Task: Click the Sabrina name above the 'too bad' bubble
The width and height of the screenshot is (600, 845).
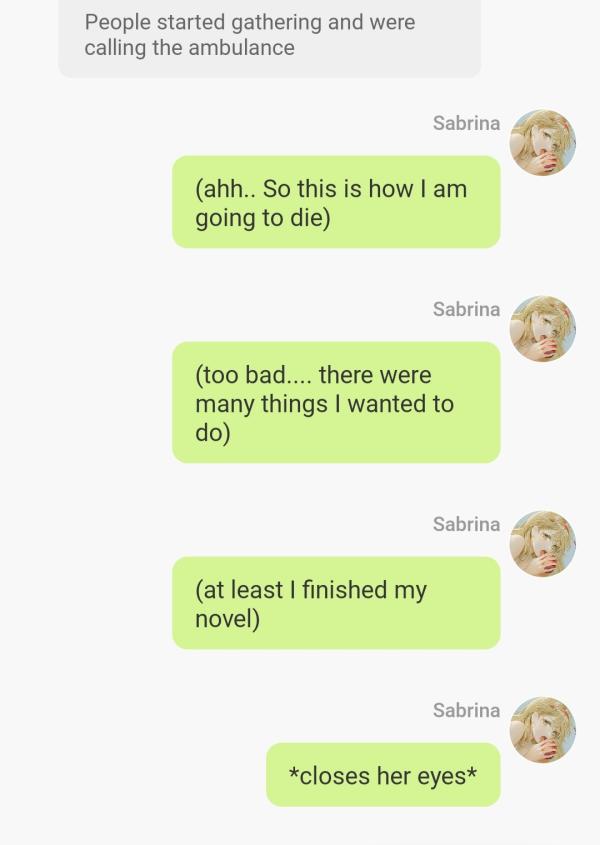Action: (x=466, y=309)
